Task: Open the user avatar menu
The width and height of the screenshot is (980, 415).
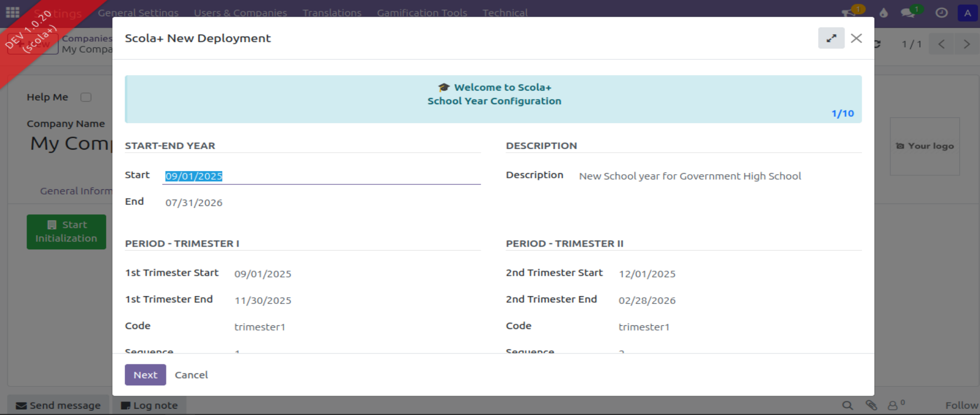Action: click(967, 13)
